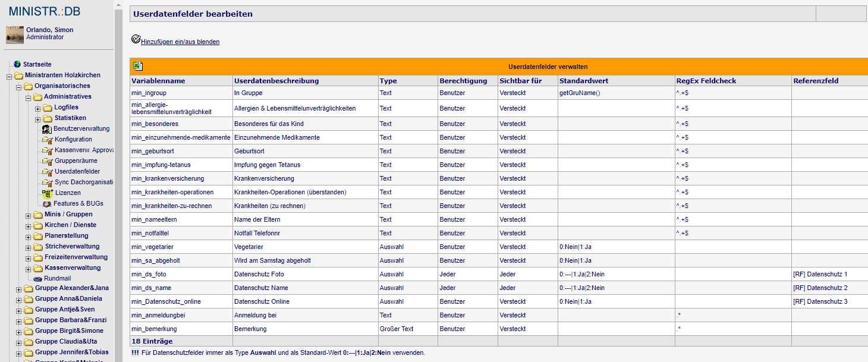Collapse the Administratives tree node
The image size is (868, 362).
28,97
